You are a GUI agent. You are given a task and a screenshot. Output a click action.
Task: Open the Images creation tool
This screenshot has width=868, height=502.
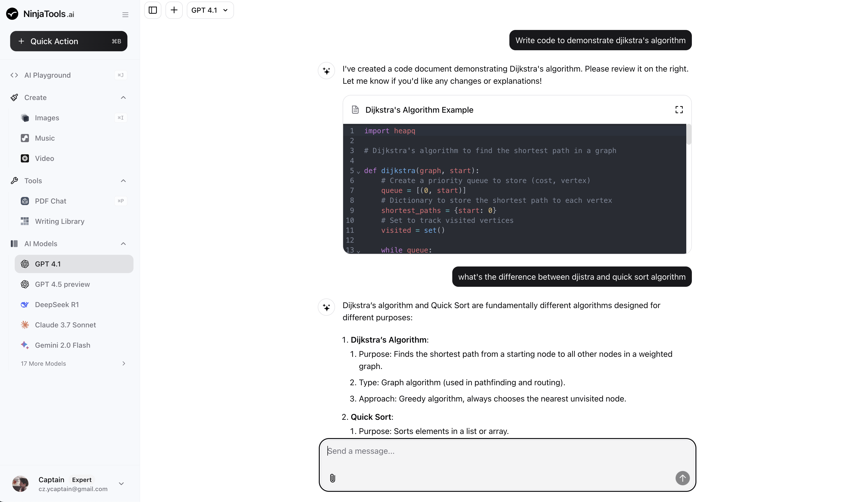[x=47, y=118]
